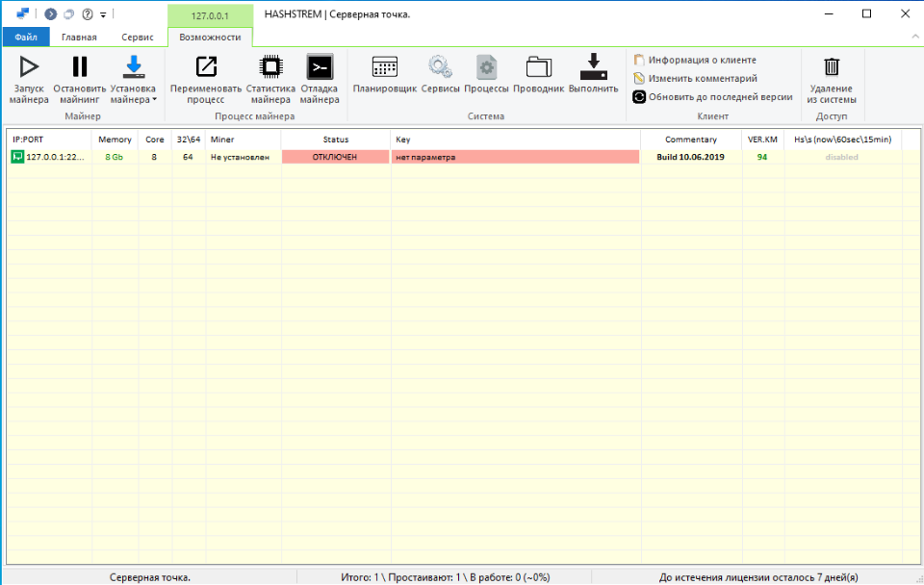
Task: Click Удаление из системы trash icon
Action: point(832,66)
